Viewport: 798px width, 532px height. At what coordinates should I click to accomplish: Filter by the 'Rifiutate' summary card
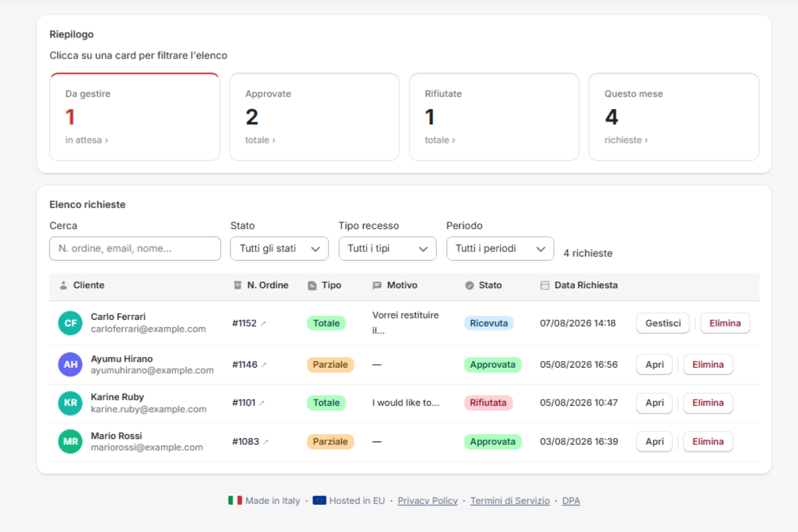[x=494, y=117]
